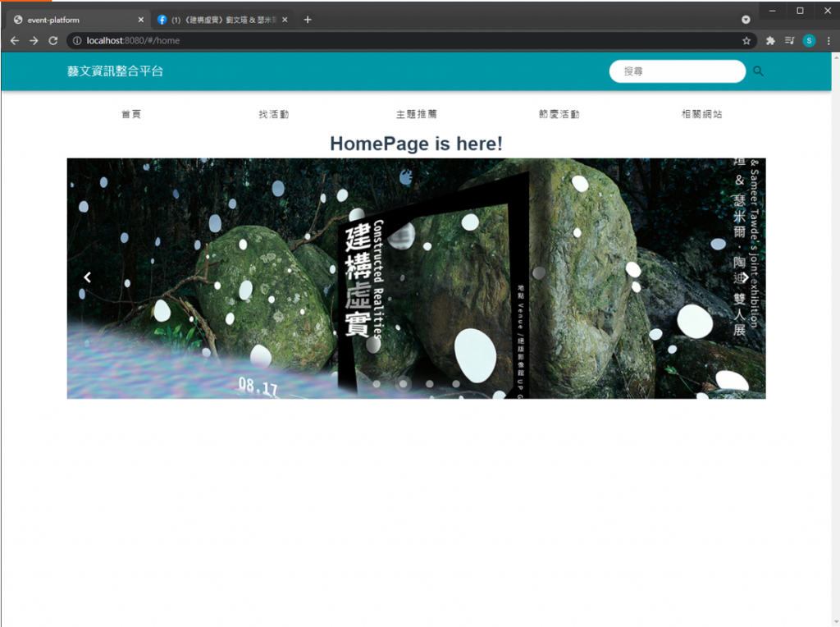
Task: Click the browser forward arrow
Action: pyautogui.click(x=34, y=41)
